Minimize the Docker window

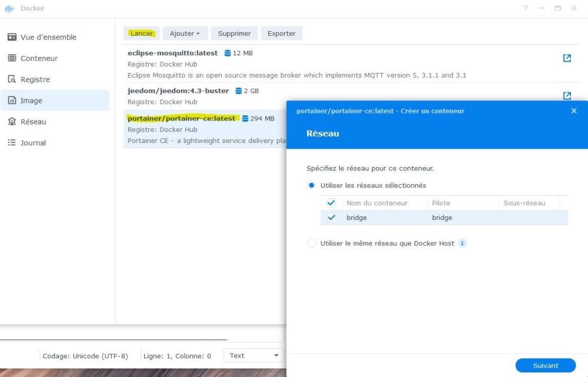click(x=542, y=8)
